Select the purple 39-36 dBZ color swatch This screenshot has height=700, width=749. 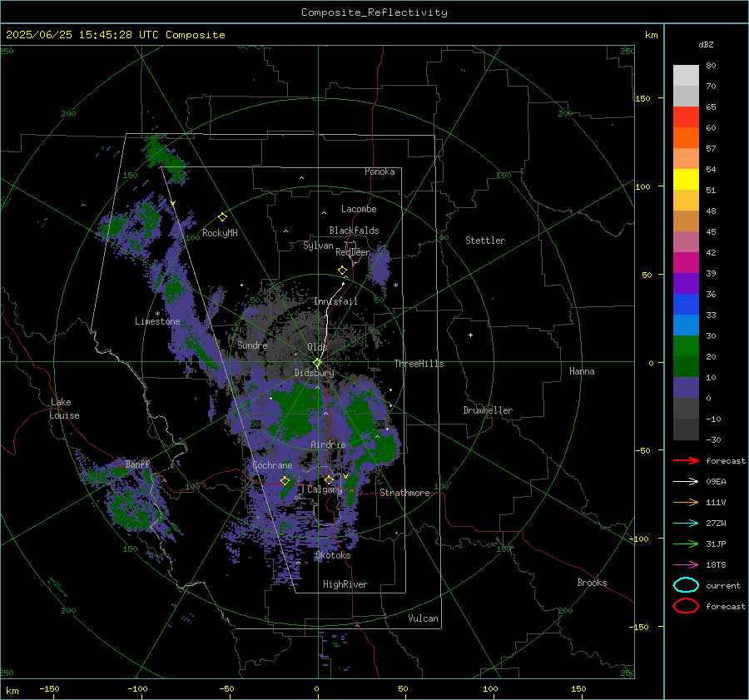pyautogui.click(x=686, y=284)
